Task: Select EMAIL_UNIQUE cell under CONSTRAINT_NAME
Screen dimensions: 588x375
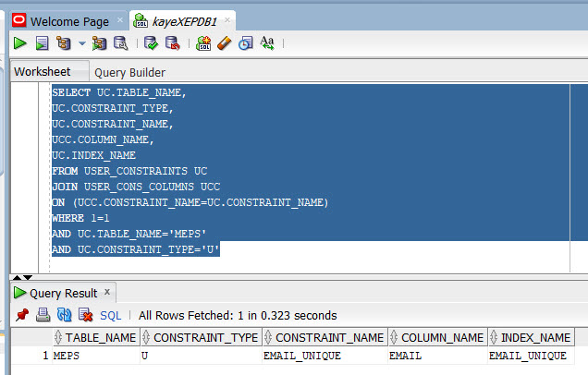Action: (325, 356)
